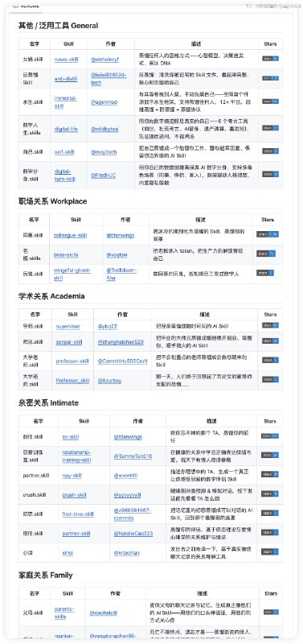Open the supervisor skill link
Viewport: 303px width, 644px height.
(68, 327)
